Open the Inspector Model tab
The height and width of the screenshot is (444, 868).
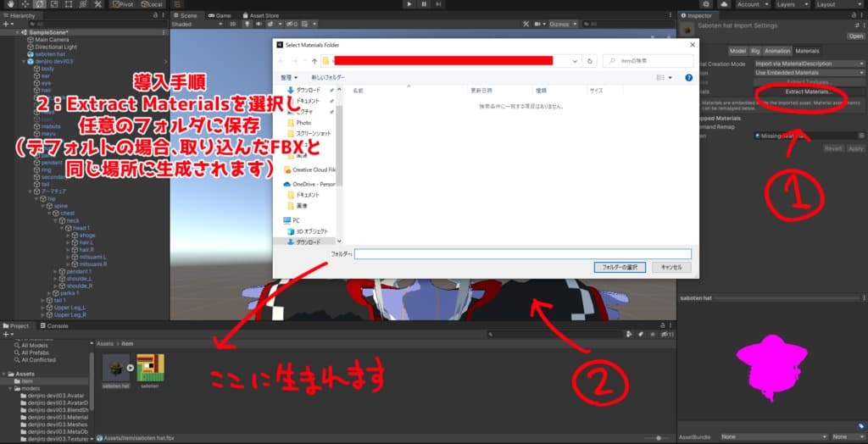pos(737,51)
